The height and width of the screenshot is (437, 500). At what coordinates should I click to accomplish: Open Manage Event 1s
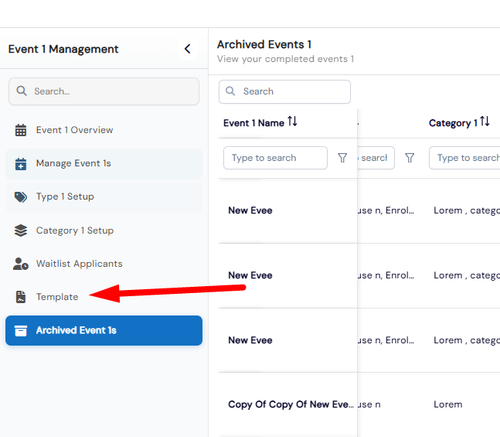104,164
